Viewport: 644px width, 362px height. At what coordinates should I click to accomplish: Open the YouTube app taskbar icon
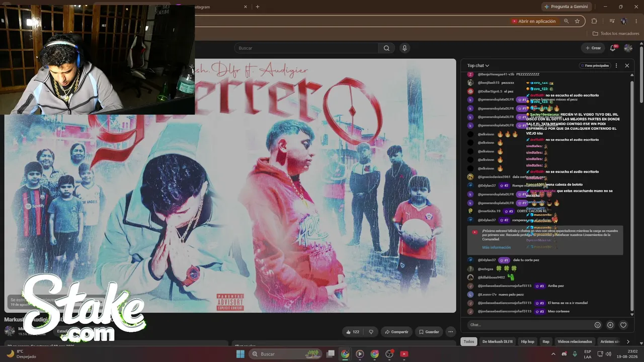click(404, 354)
